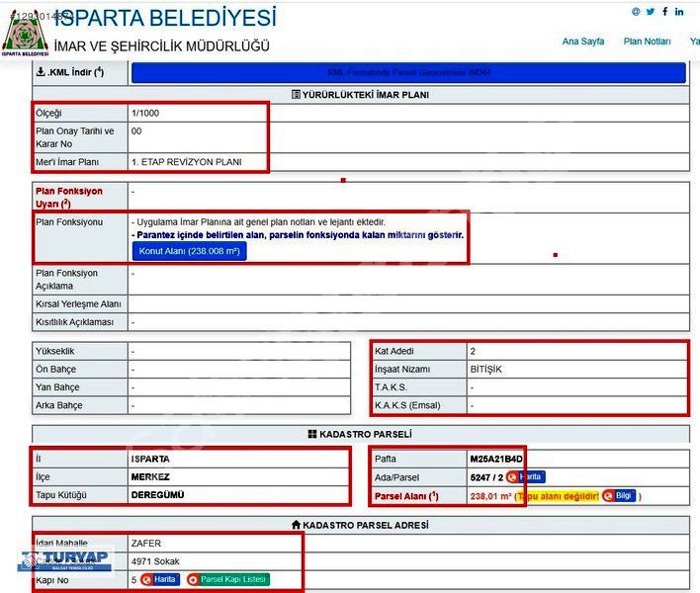Open the Facebook social icon
The image size is (700, 593).
(x=665, y=12)
